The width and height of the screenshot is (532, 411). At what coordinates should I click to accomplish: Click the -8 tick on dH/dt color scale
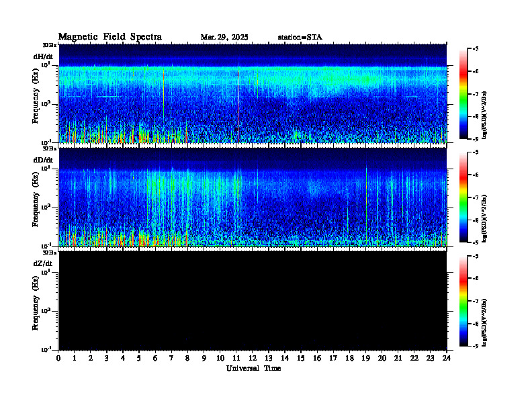click(x=476, y=116)
